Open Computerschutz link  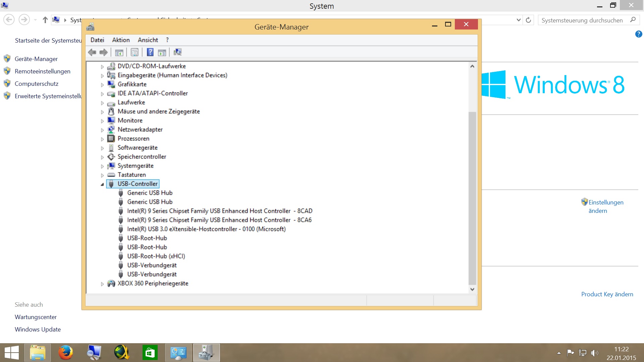[37, 84]
